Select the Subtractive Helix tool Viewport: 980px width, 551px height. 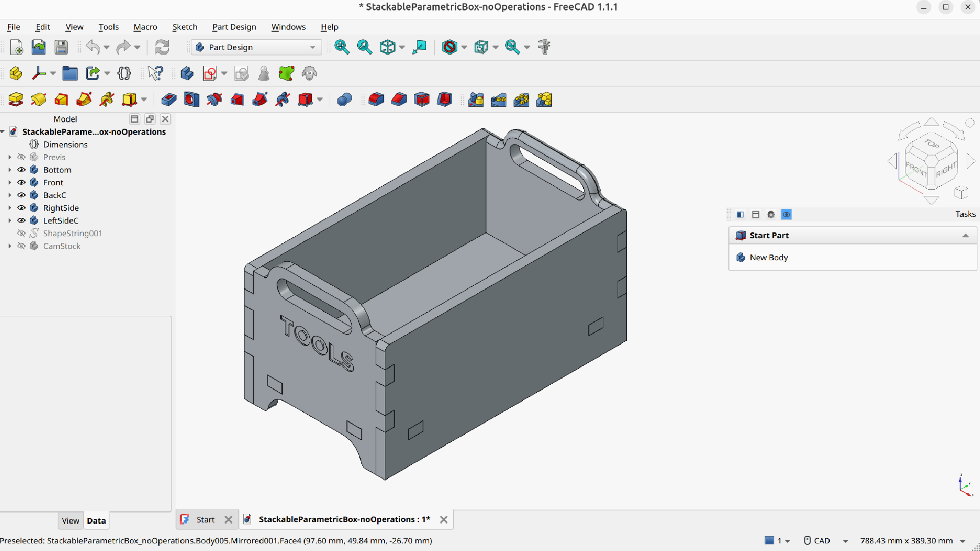click(x=282, y=99)
